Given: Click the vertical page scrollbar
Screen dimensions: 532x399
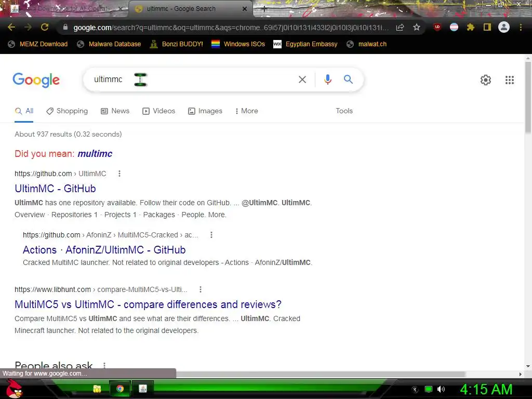Looking at the screenshot, I should 528,97.
